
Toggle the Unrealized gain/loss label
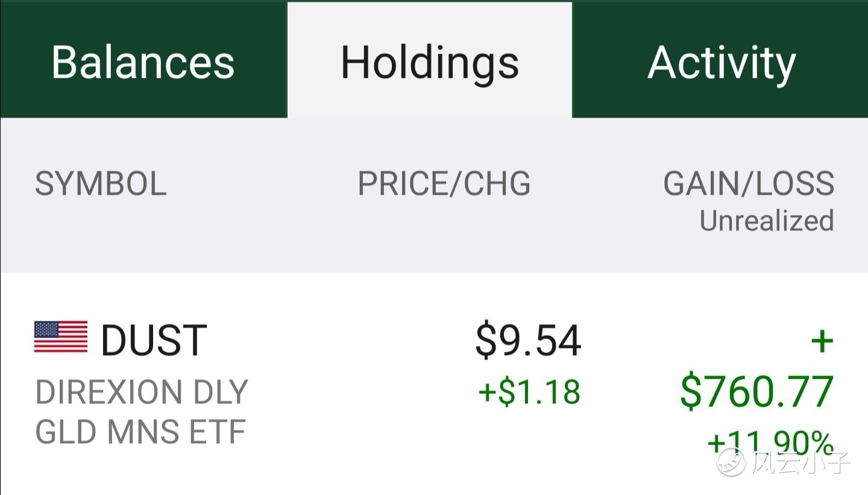coord(767,221)
